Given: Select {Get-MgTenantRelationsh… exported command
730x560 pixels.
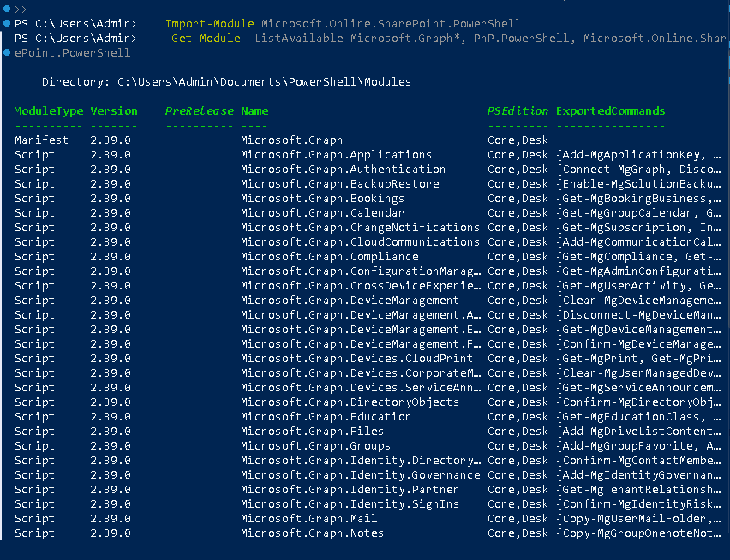Looking at the screenshot, I should [x=638, y=490].
